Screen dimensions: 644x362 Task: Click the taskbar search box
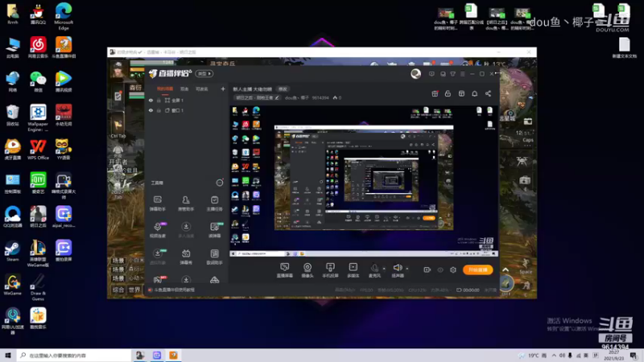(74, 356)
